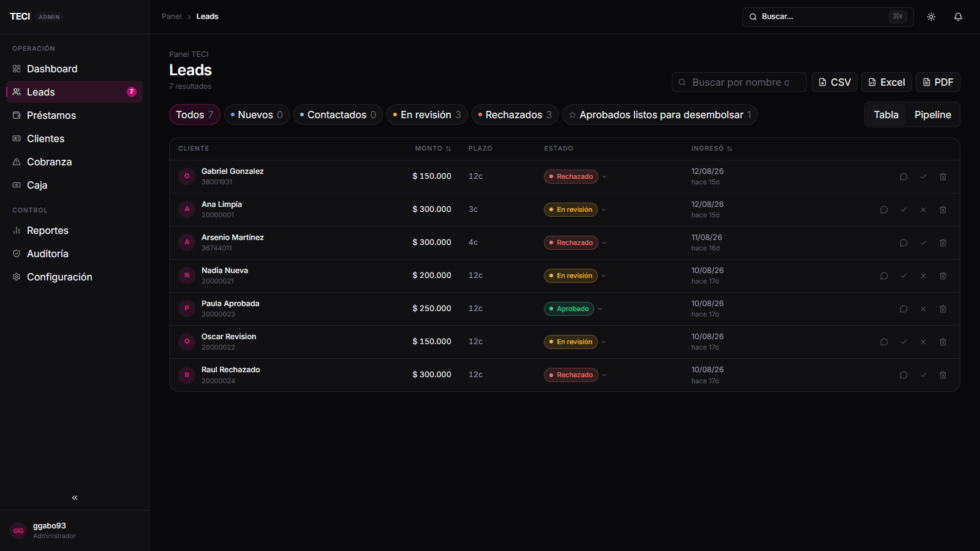Open the ggabo93 user profile
Viewport: 980px width, 551px height.
74,531
